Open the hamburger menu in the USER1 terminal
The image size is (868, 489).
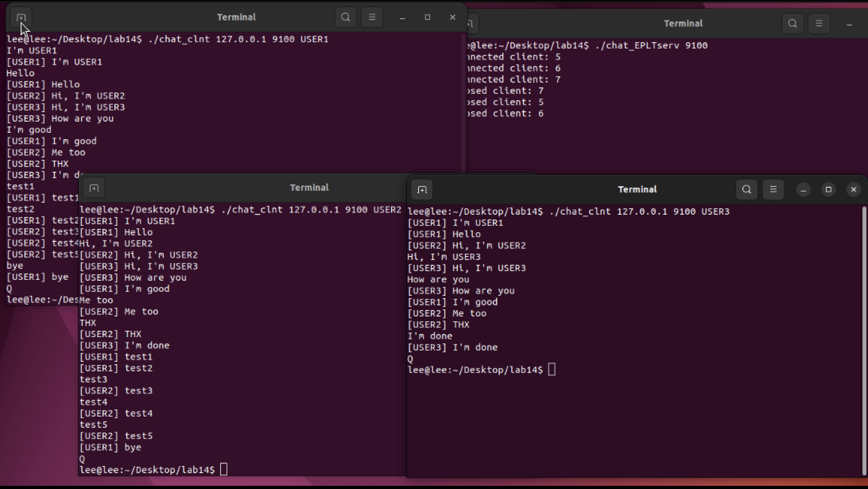[372, 17]
